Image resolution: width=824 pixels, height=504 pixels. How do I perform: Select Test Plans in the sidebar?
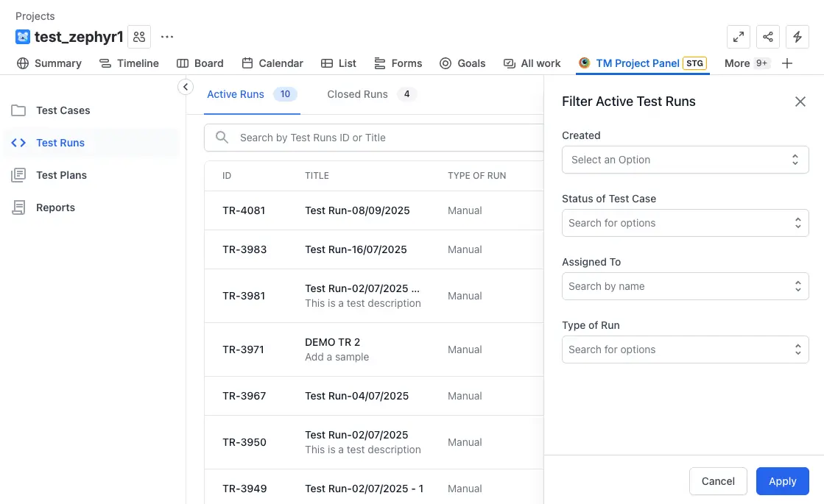click(60, 174)
